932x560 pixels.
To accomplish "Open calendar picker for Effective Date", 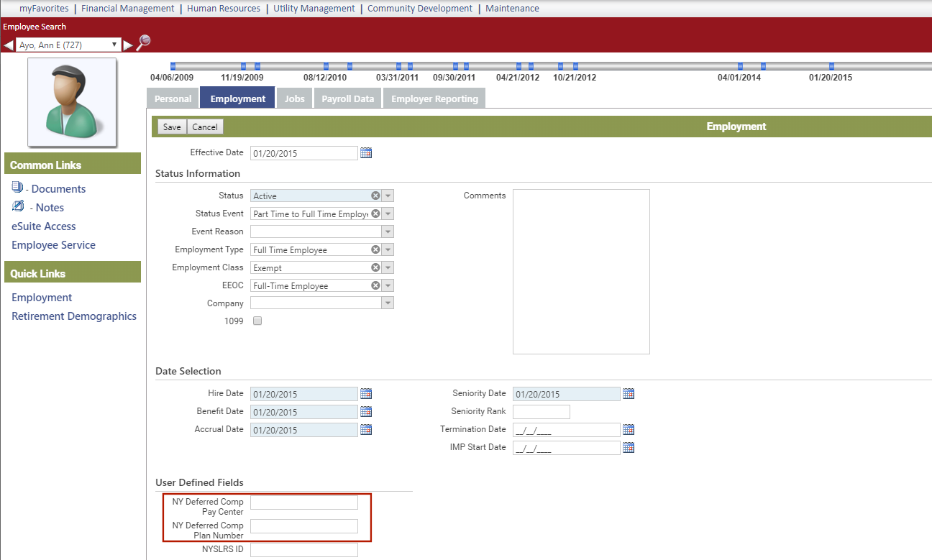I will point(366,153).
